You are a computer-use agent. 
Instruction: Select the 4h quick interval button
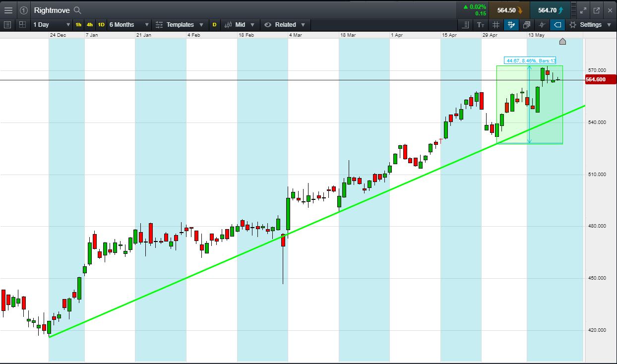[90, 24]
